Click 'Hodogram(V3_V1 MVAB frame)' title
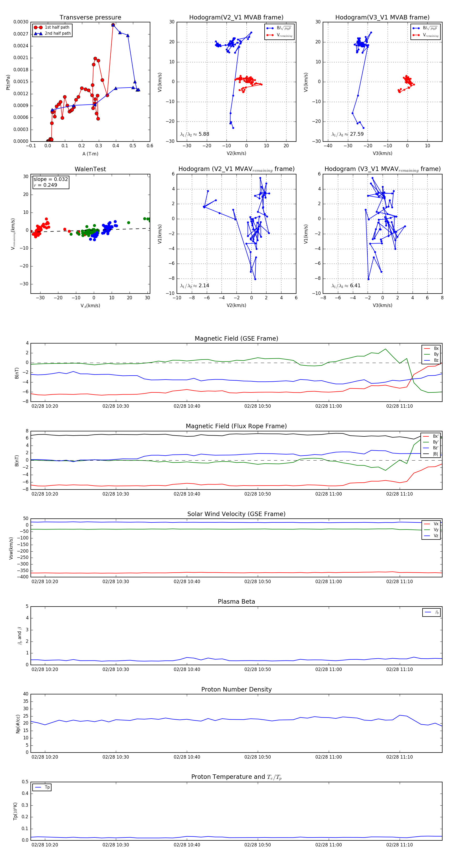The image size is (473, 868). [x=382, y=18]
